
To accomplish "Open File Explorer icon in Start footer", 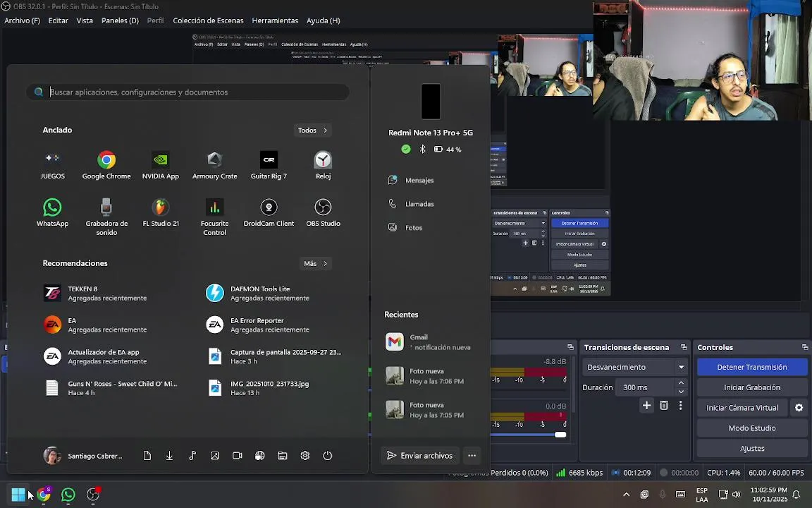I will tap(282, 456).
